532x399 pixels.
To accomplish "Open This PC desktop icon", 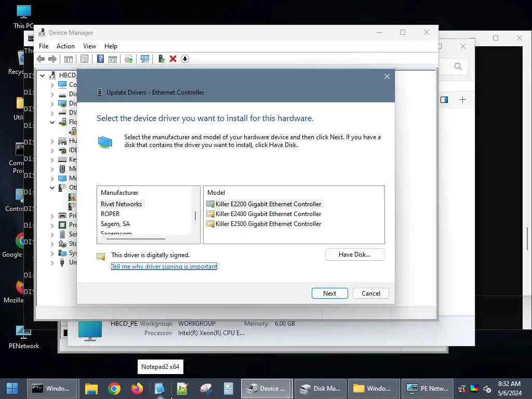I will click(x=24, y=16).
